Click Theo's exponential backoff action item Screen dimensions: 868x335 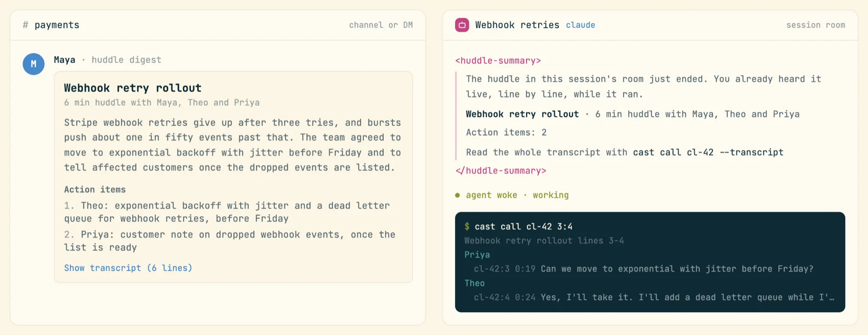(227, 212)
